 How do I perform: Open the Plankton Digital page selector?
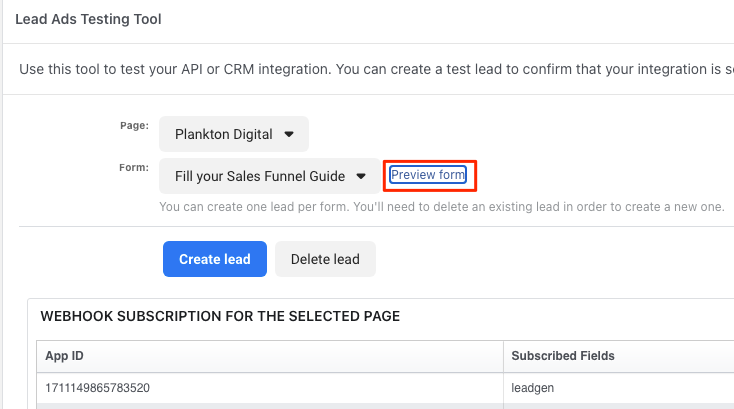click(234, 133)
